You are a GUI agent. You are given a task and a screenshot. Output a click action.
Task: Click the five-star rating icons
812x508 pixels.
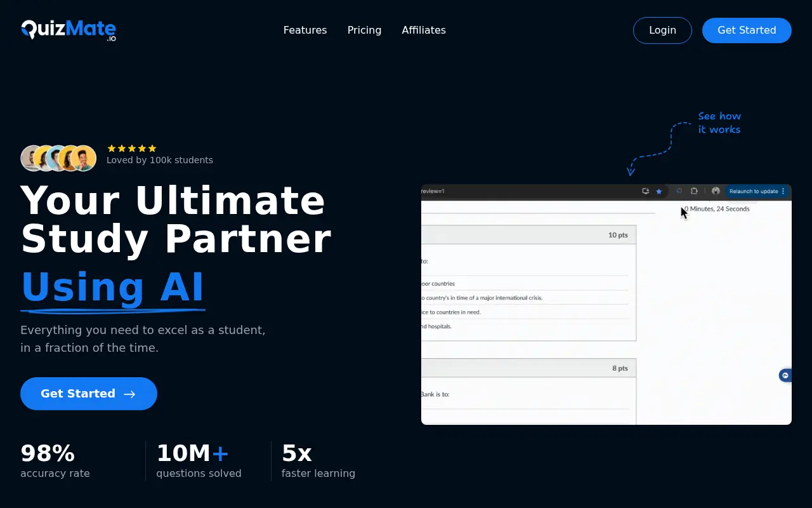132,148
